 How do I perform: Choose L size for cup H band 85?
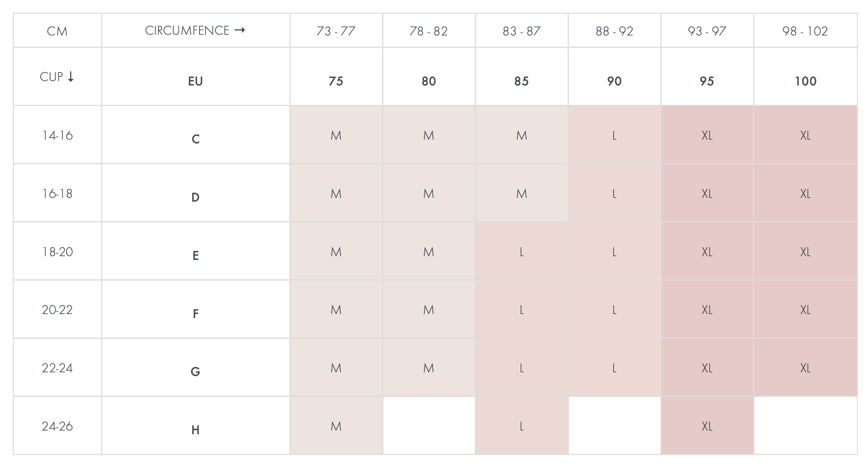(521, 426)
